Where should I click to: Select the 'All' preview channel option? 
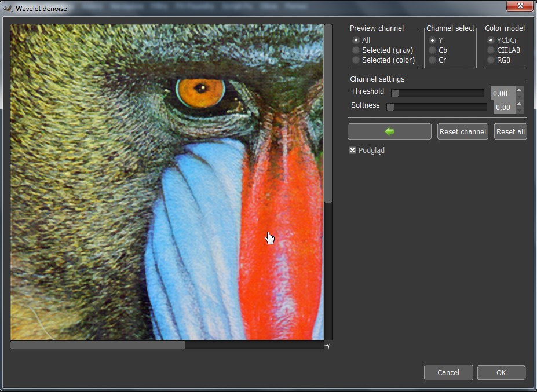tap(356, 41)
